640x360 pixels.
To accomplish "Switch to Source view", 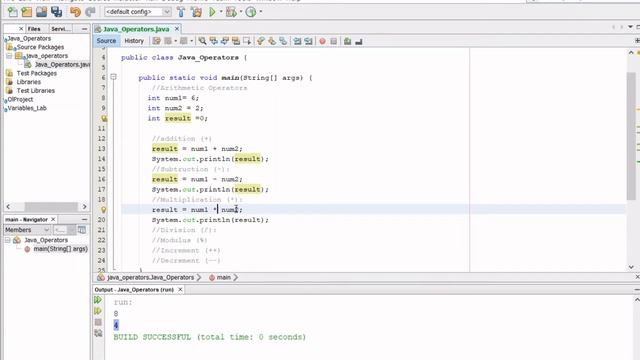I will pos(106,41).
